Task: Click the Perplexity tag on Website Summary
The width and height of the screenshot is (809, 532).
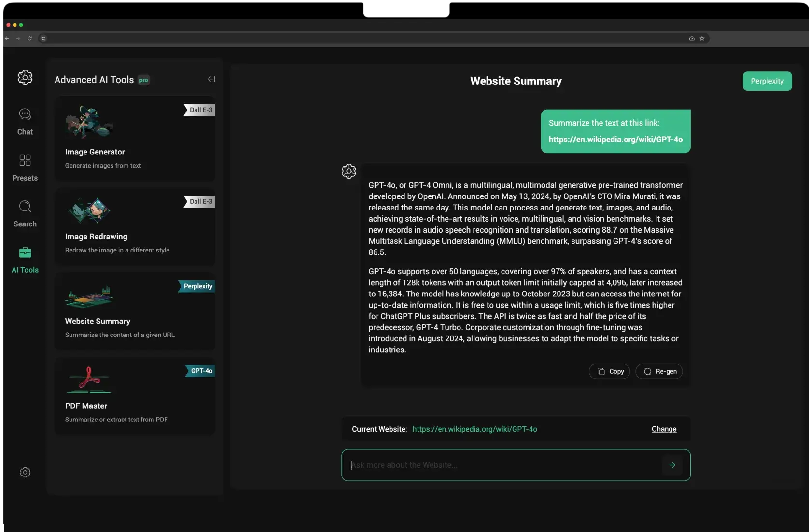Action: tap(197, 286)
